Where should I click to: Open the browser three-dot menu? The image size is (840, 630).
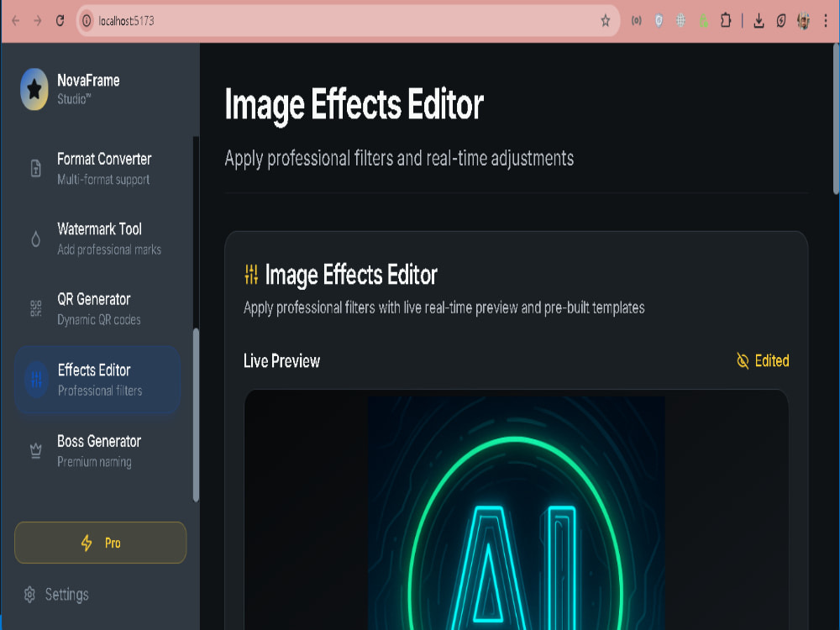pyautogui.click(x=826, y=21)
